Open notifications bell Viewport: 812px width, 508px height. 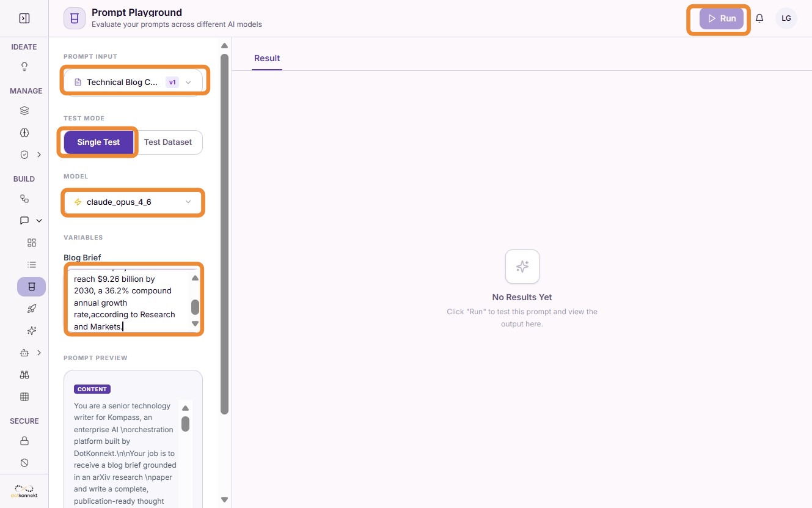click(759, 18)
